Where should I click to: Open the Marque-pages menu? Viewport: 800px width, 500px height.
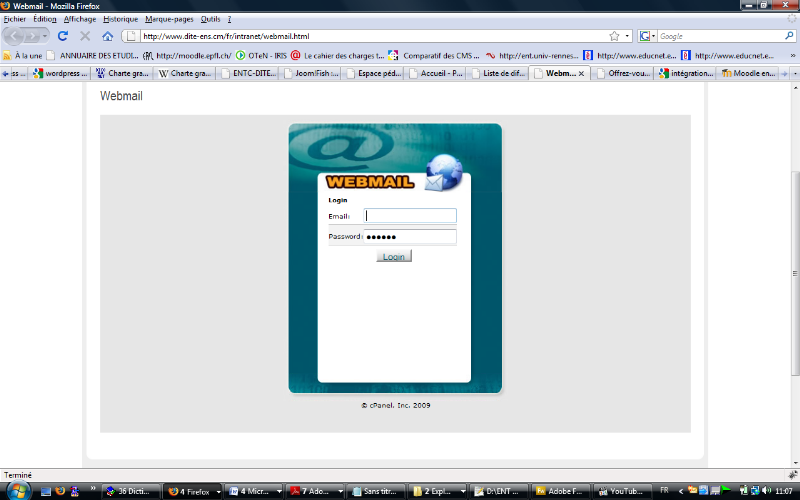(x=169, y=19)
